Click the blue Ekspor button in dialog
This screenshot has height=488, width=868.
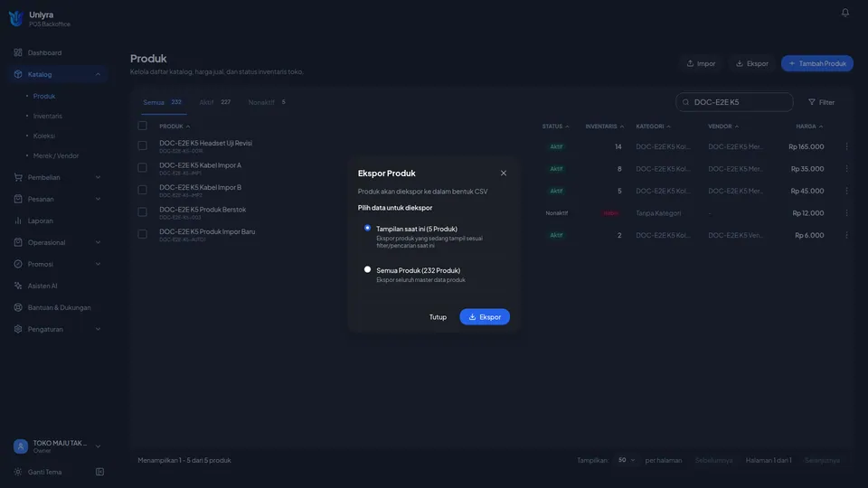(485, 316)
